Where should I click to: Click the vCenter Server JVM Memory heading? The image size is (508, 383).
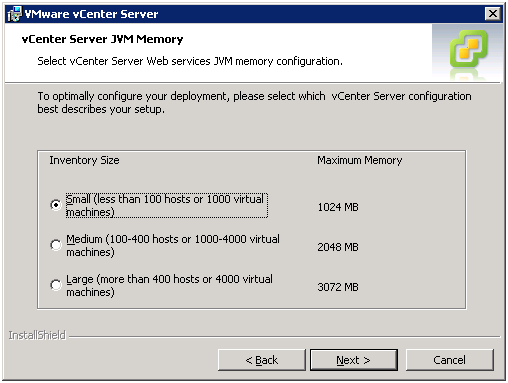coord(102,39)
